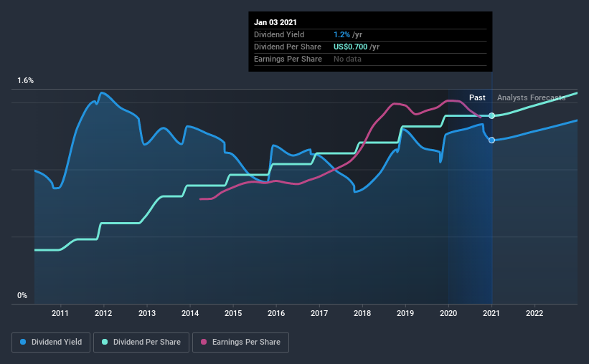Click the 2017 x-axis label
589x364 pixels.
pyautogui.click(x=319, y=313)
